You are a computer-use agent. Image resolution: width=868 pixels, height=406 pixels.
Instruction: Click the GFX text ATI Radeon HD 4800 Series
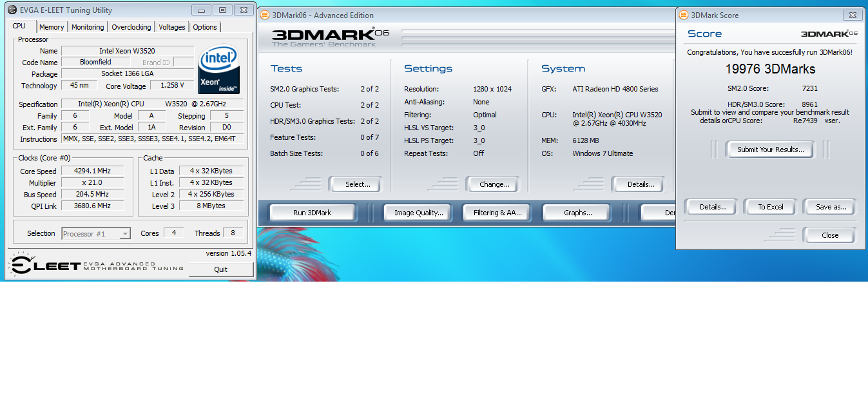tap(615, 89)
